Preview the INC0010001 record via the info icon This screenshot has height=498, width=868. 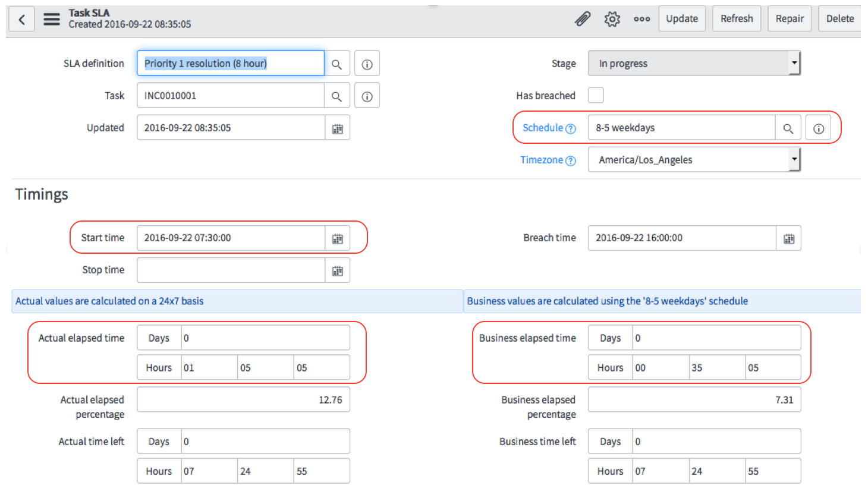367,95
